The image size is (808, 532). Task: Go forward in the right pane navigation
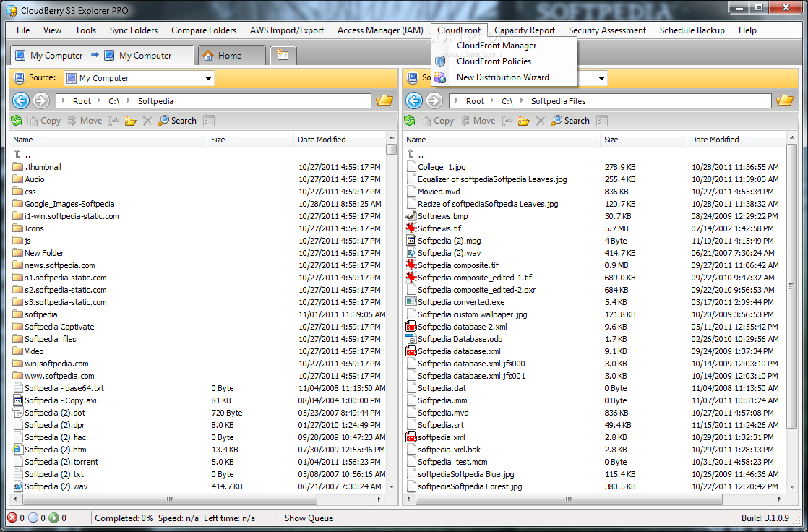pyautogui.click(x=434, y=100)
